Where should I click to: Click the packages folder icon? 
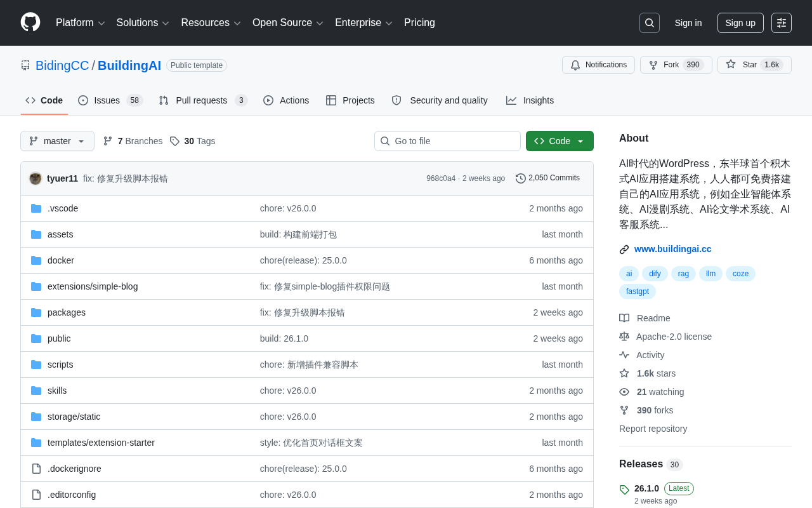[36, 312]
